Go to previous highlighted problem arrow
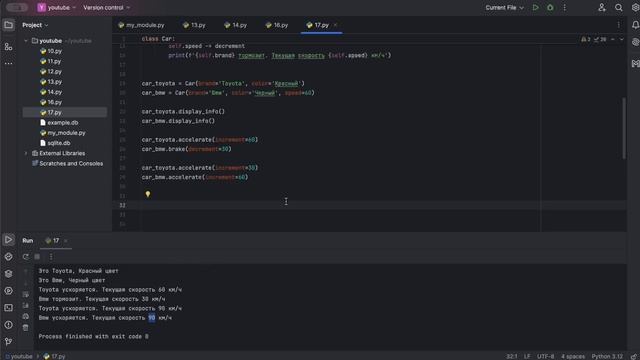 (613, 40)
